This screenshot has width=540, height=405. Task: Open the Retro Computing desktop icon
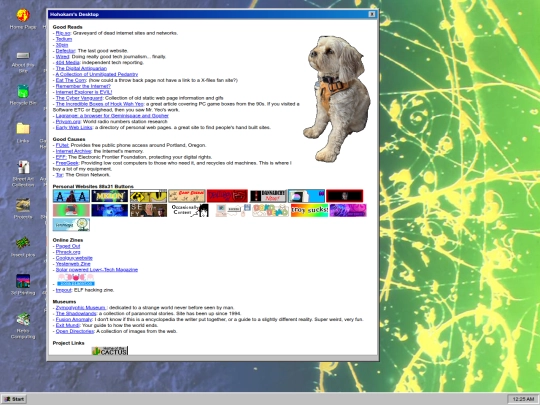[23, 325]
